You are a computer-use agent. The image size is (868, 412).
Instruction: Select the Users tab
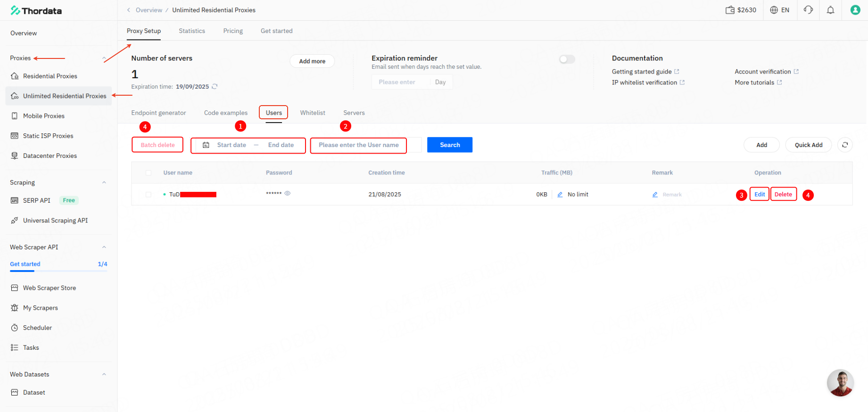[273, 113]
